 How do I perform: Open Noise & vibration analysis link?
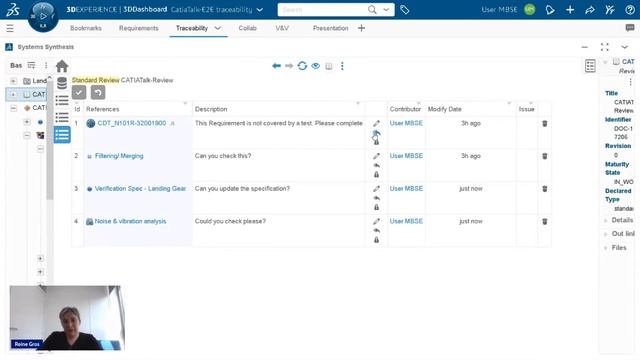tap(130, 221)
